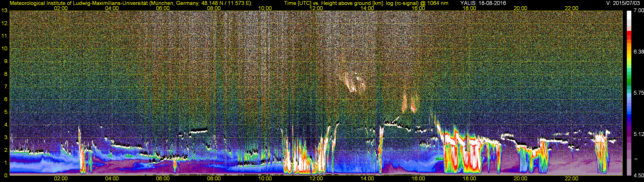This screenshot has width=644, height=182.
Task: Click the 0 km height axis label
Action: coord(6,176)
